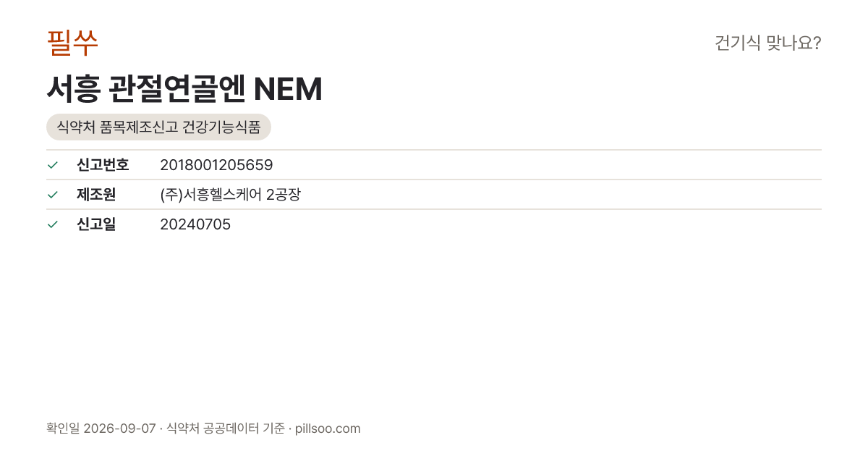Select the report number 2018001205659

(x=216, y=165)
